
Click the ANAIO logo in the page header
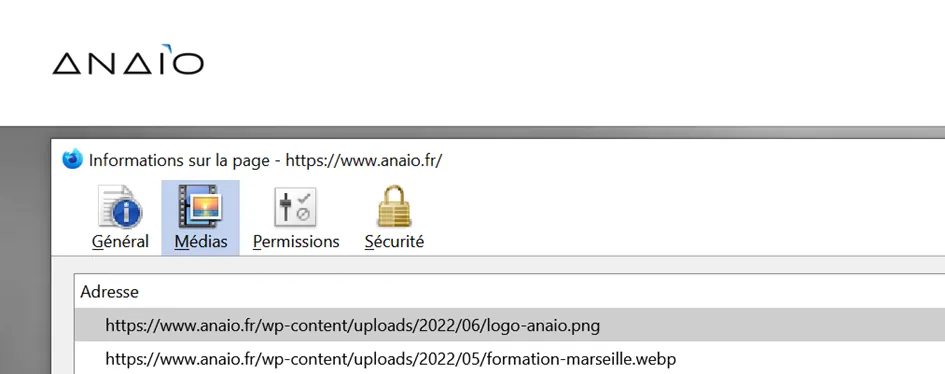pos(128,60)
